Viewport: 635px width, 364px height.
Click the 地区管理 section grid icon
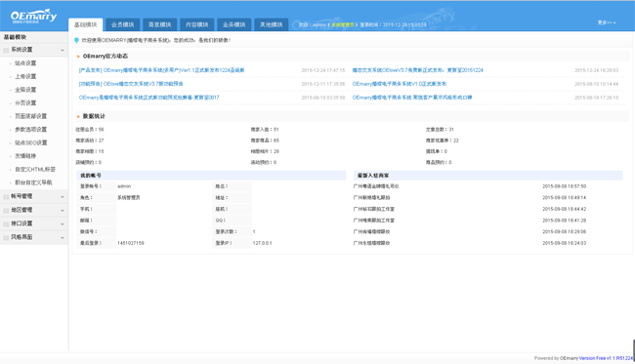coord(6,211)
